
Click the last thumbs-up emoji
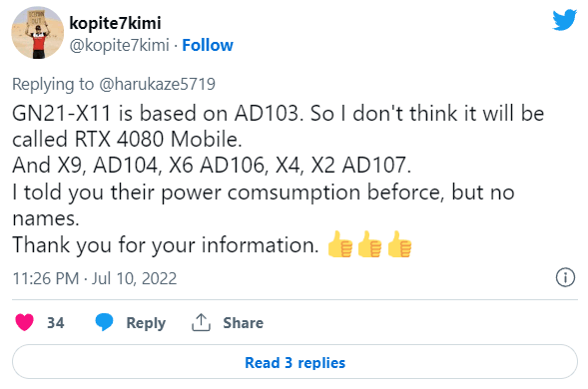(399, 244)
